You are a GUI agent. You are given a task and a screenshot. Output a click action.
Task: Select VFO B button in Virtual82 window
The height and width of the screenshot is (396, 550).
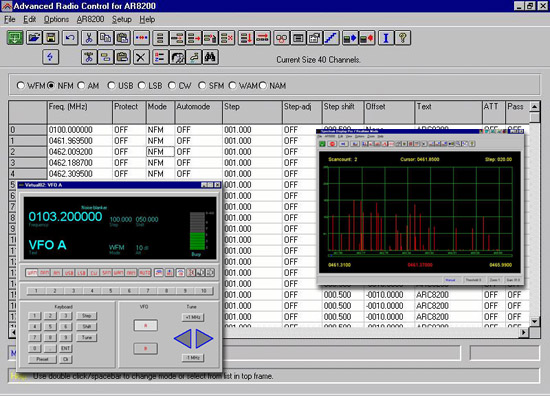pyautogui.click(x=146, y=348)
